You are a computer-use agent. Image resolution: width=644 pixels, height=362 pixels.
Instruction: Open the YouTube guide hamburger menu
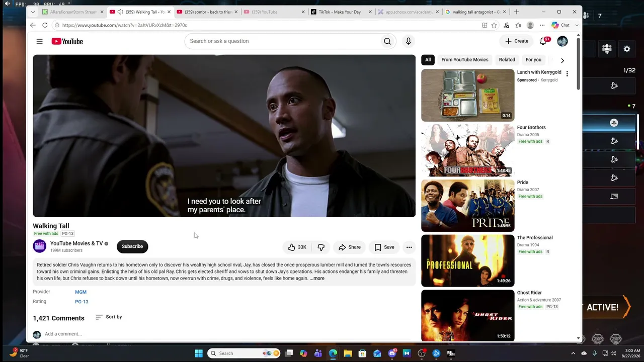tap(39, 41)
